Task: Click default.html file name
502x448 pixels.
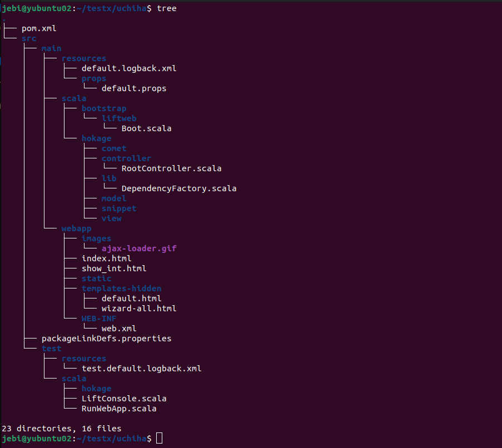Action: (x=131, y=298)
